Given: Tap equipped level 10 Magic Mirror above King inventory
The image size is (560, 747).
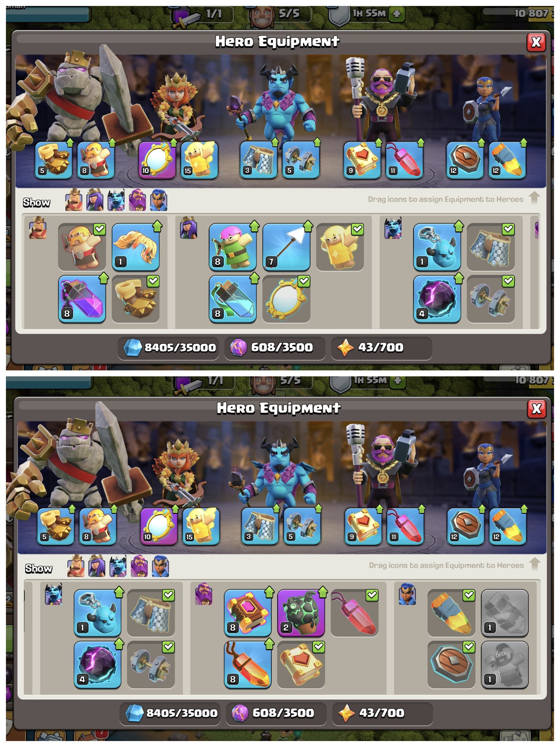Looking at the screenshot, I should [157, 160].
